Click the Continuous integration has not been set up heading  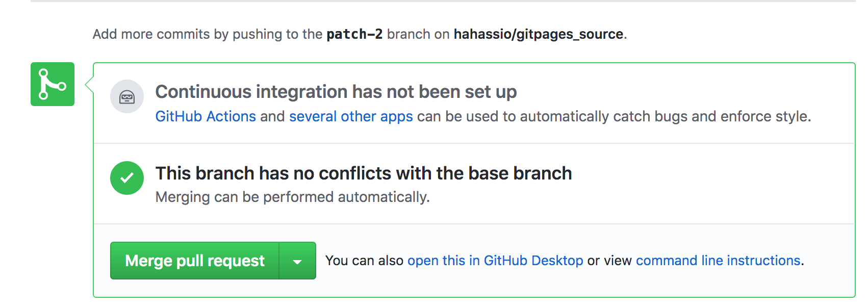point(336,92)
